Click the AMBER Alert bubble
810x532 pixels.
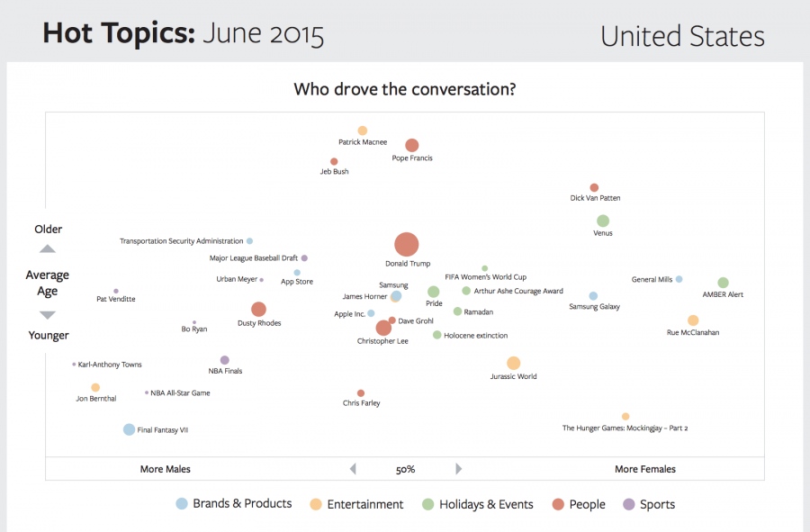pyautogui.click(x=723, y=283)
